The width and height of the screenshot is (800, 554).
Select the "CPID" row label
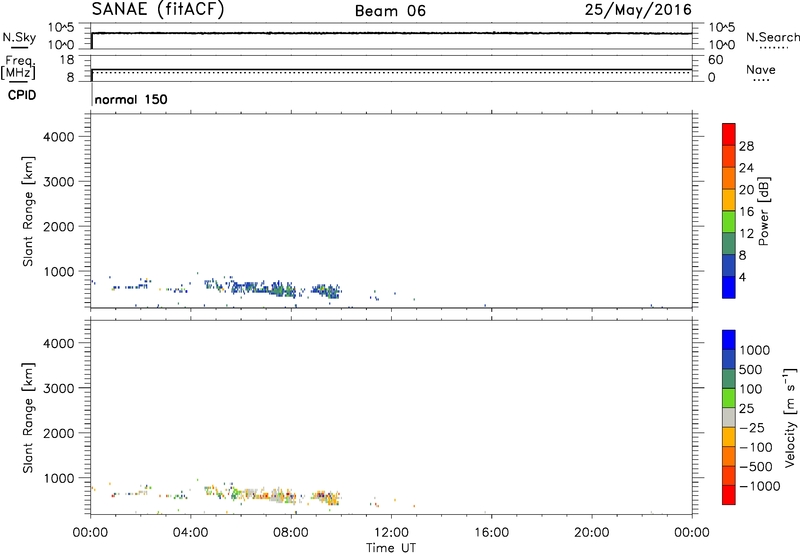click(22, 95)
